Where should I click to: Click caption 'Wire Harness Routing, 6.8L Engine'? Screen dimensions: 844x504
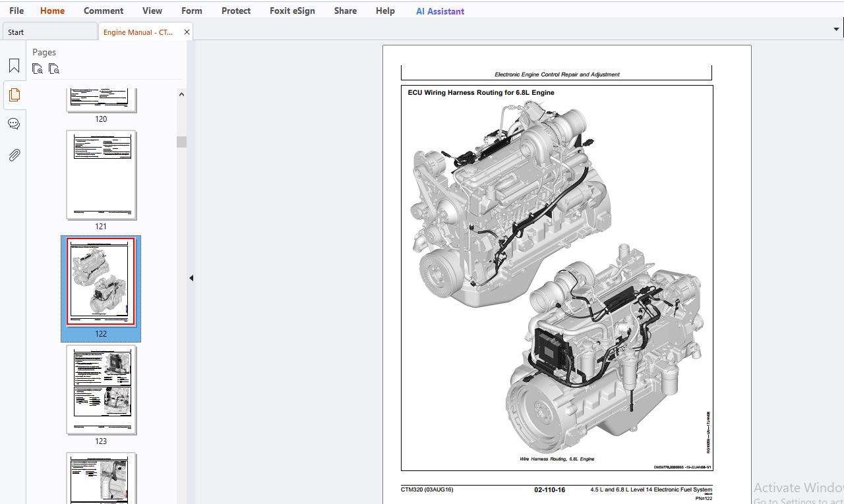pos(557,459)
